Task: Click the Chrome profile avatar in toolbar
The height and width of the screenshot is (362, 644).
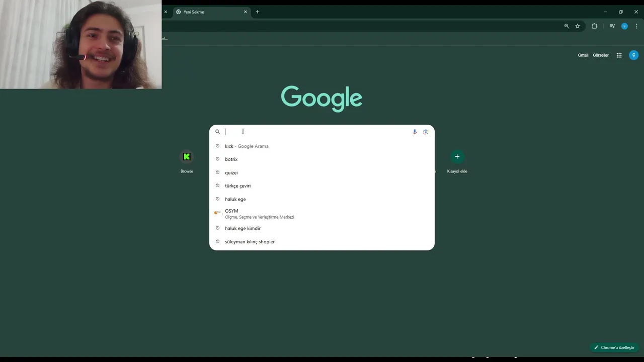Action: [x=624, y=26]
